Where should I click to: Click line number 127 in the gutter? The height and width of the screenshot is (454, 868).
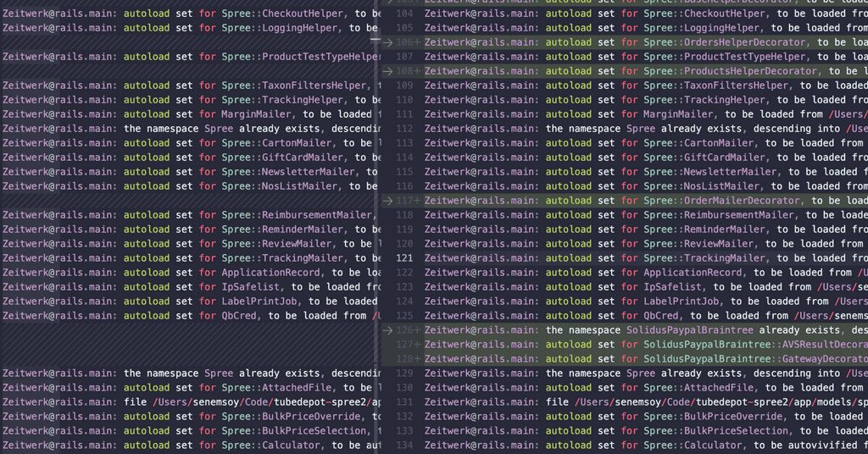point(404,345)
